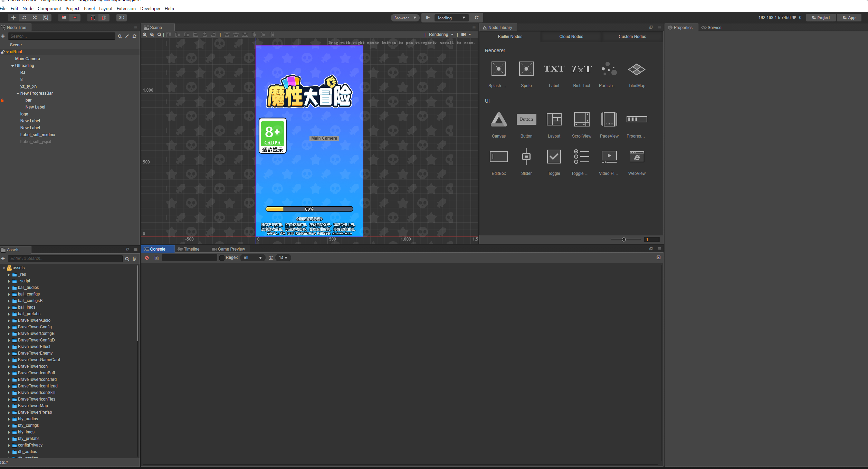Open the loading scene dropdown
The height and width of the screenshot is (469, 868).
[x=451, y=18]
